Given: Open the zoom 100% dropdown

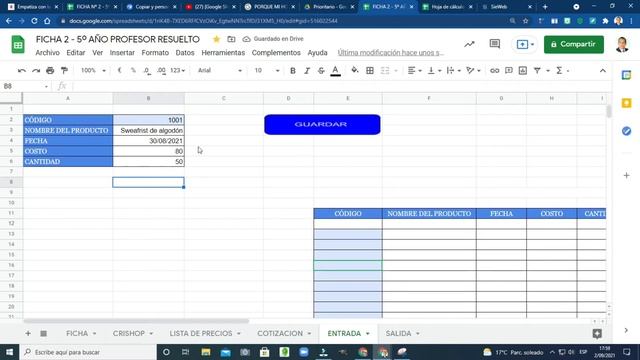Looking at the screenshot, I should pos(93,71).
